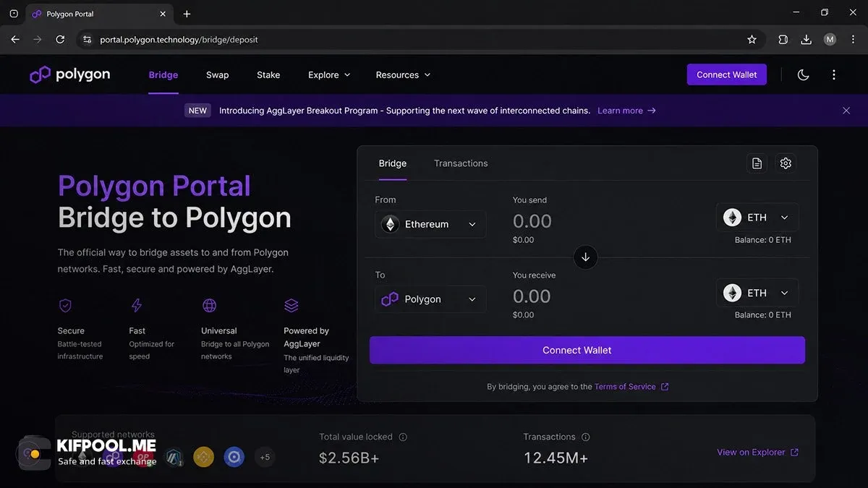Go to the Bridge nav item

coord(163,74)
